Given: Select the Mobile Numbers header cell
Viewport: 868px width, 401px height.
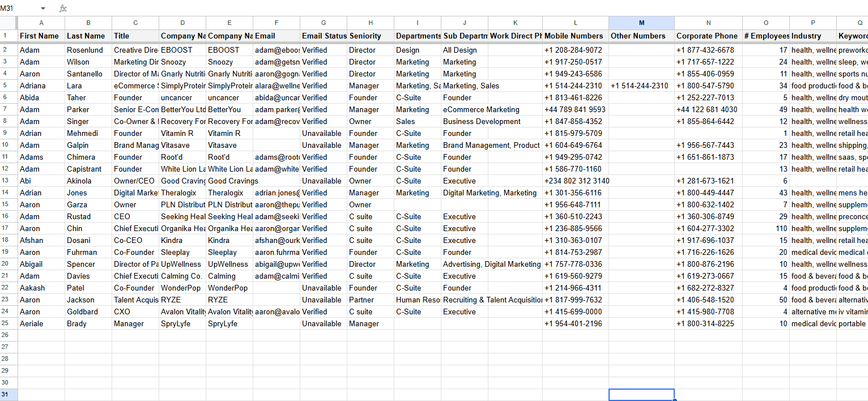Looking at the screenshot, I should coord(576,36).
